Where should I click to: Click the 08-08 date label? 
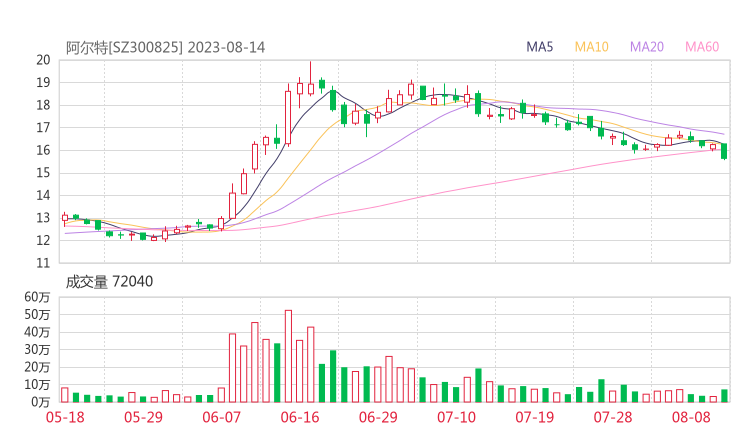691,418
